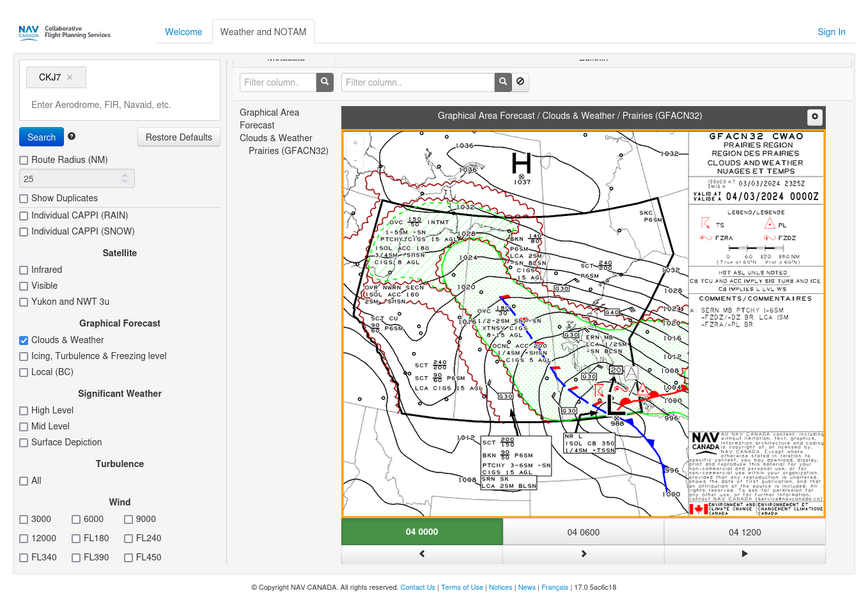The image size is (868, 600).
Task: Enable Individual CAPPI (RAIN)
Action: tap(24, 216)
